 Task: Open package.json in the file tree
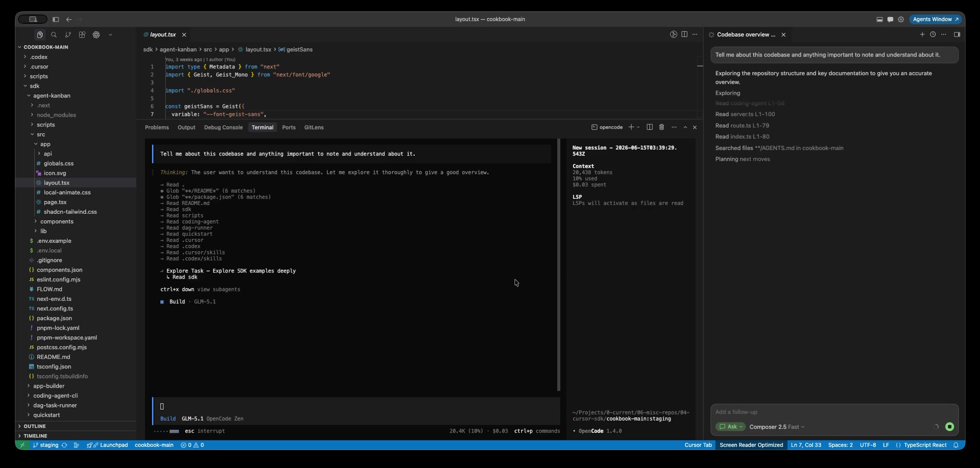[x=54, y=318]
